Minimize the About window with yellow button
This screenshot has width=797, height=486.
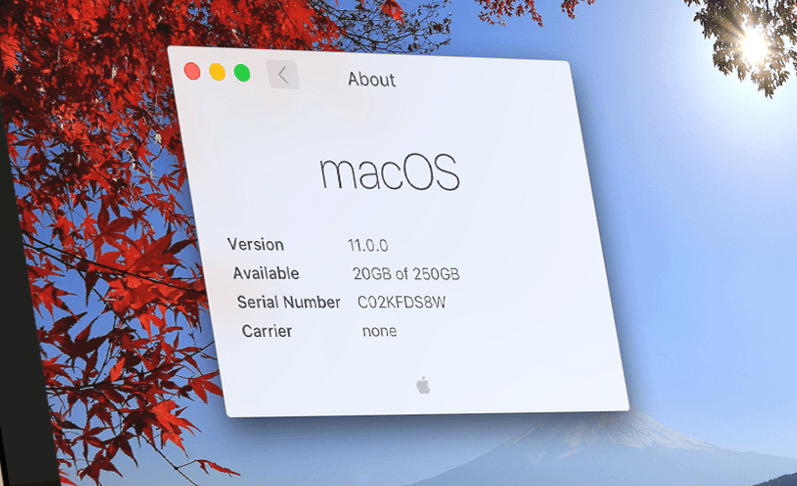coord(217,72)
